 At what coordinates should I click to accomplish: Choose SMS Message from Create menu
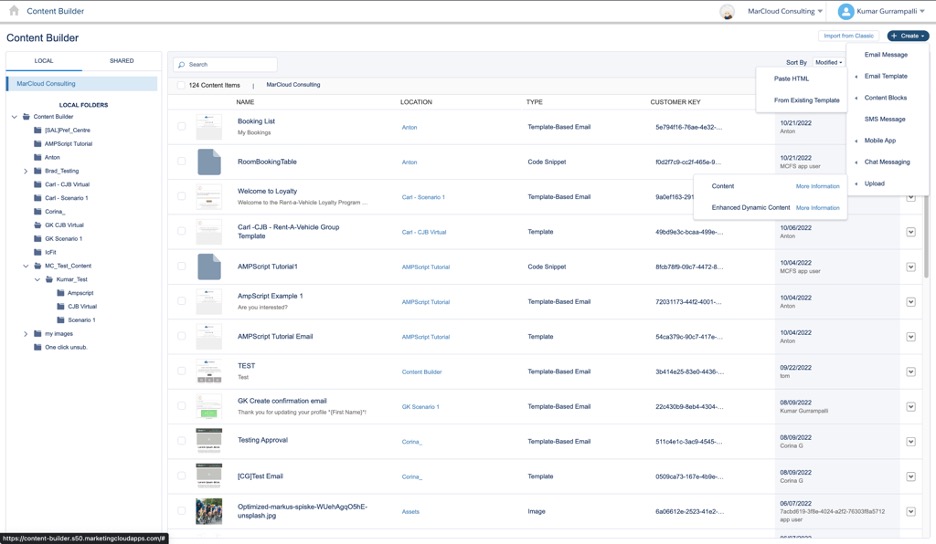tap(885, 119)
